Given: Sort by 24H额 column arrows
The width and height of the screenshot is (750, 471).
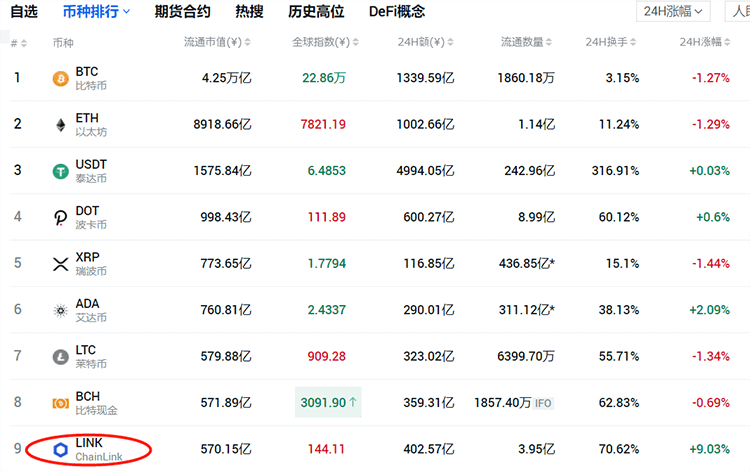Looking at the screenshot, I should coord(451,43).
